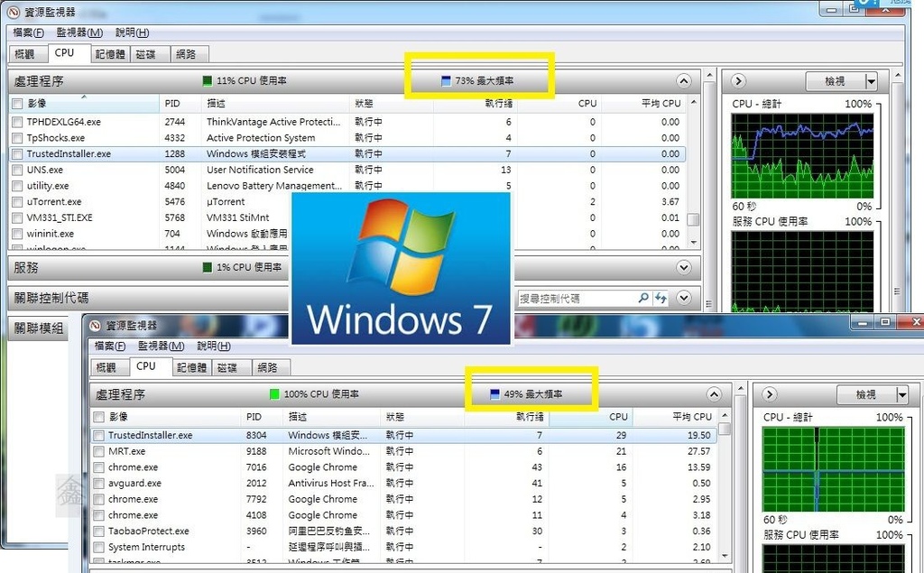Click the 資源監視器 title icon in the back window
Screen dimensions: 924x573
point(13,12)
